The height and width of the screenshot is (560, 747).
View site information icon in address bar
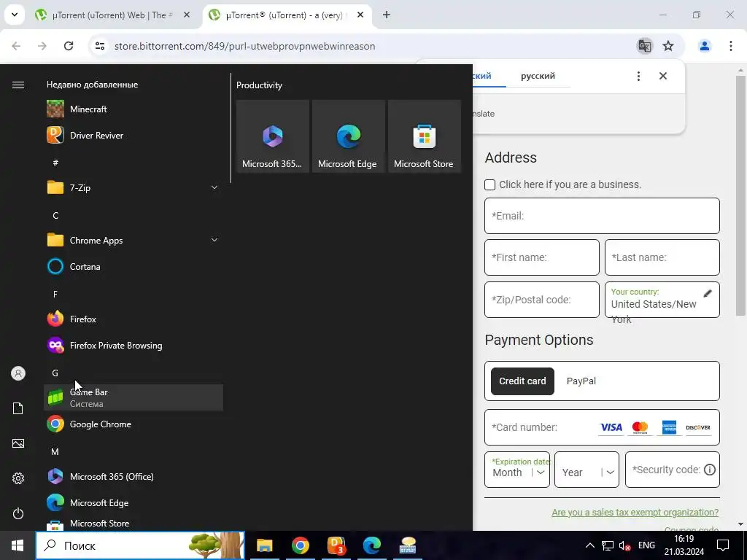(x=99, y=46)
